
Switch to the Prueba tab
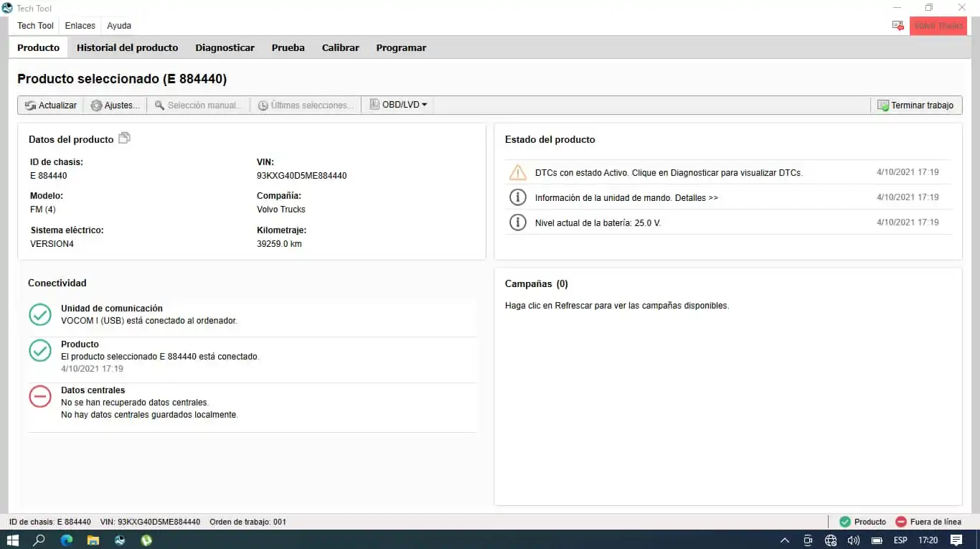tap(288, 47)
